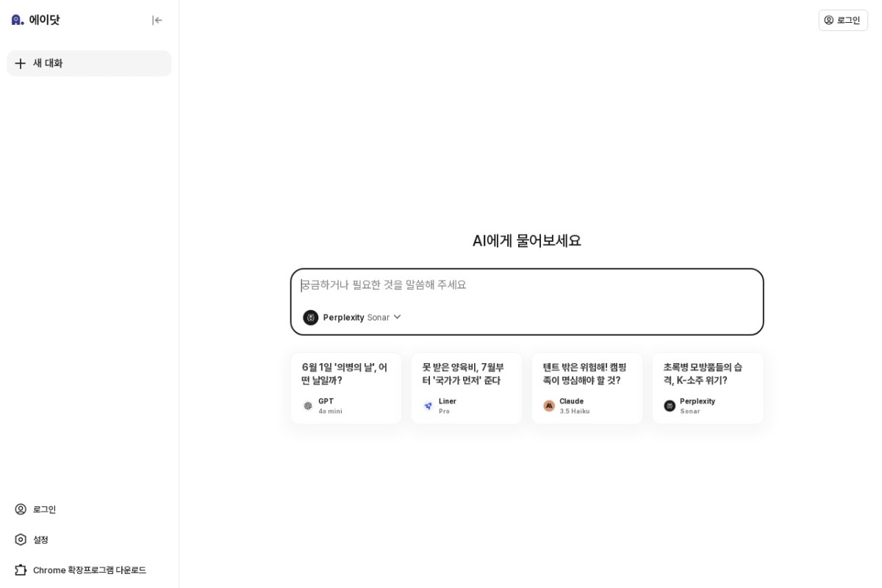Click the plus icon beside 새 대화
The width and height of the screenshot is (882, 588).
(x=21, y=63)
